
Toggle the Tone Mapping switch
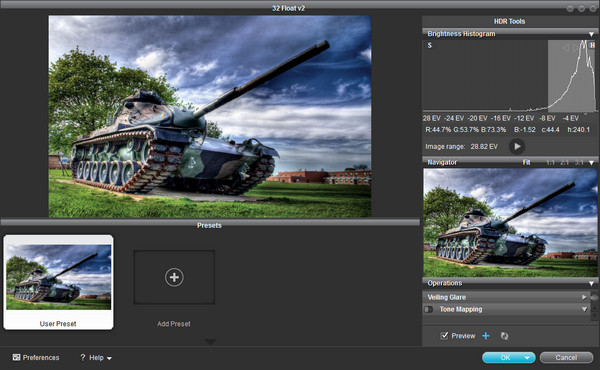(429, 309)
